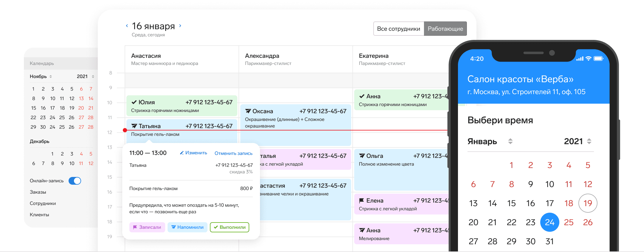Click pencil icon next to Изменить

click(x=182, y=153)
